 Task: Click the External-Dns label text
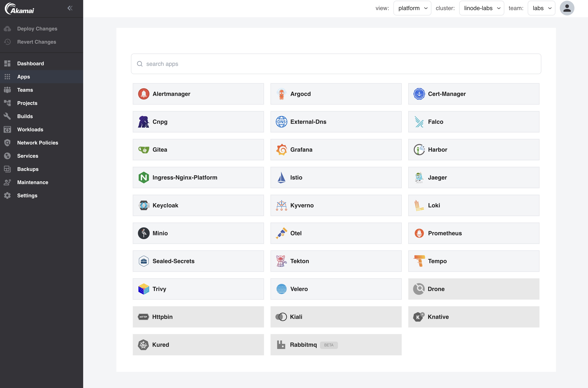point(308,122)
